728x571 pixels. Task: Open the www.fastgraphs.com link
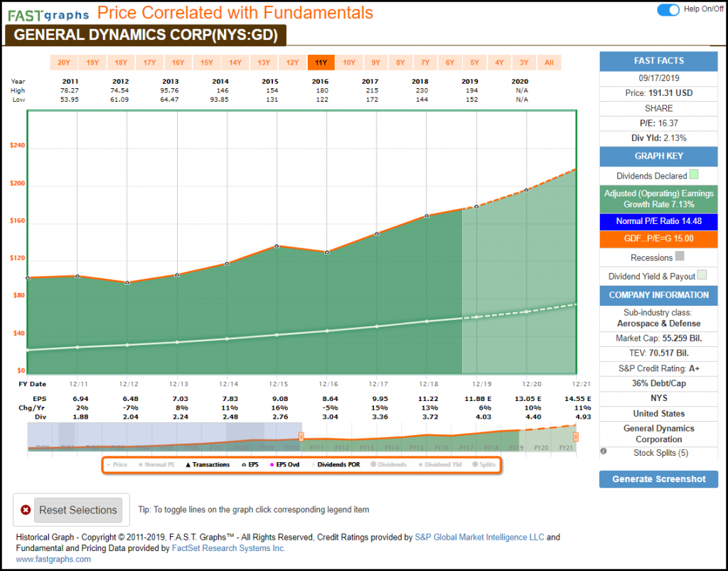click(53, 559)
